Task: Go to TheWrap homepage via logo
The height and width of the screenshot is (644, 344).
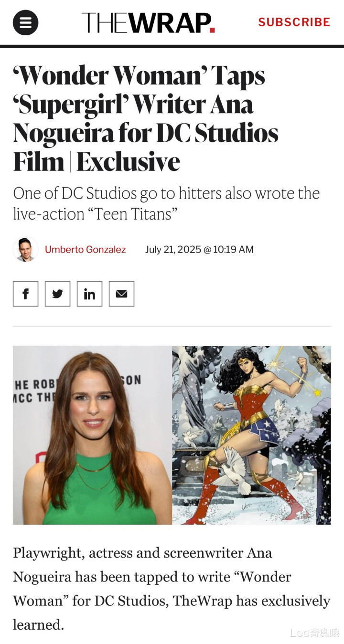Action: point(148,22)
